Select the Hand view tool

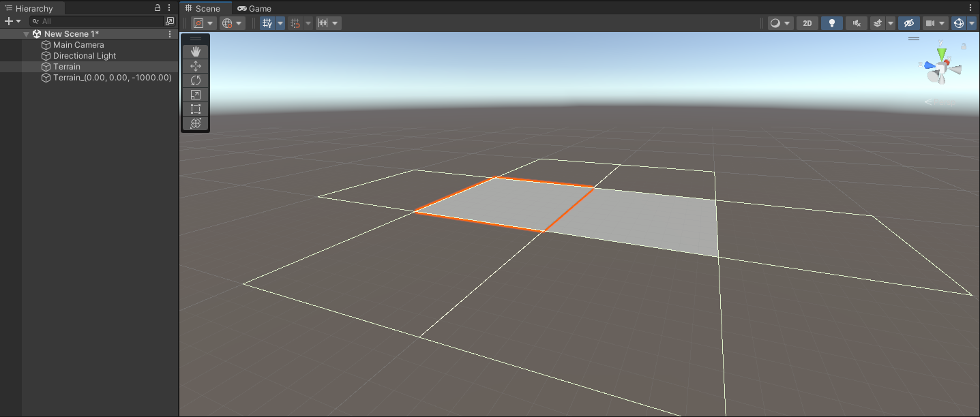[x=196, y=52]
